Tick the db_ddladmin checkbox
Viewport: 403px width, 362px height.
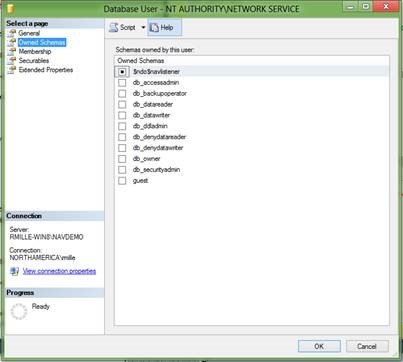point(122,126)
